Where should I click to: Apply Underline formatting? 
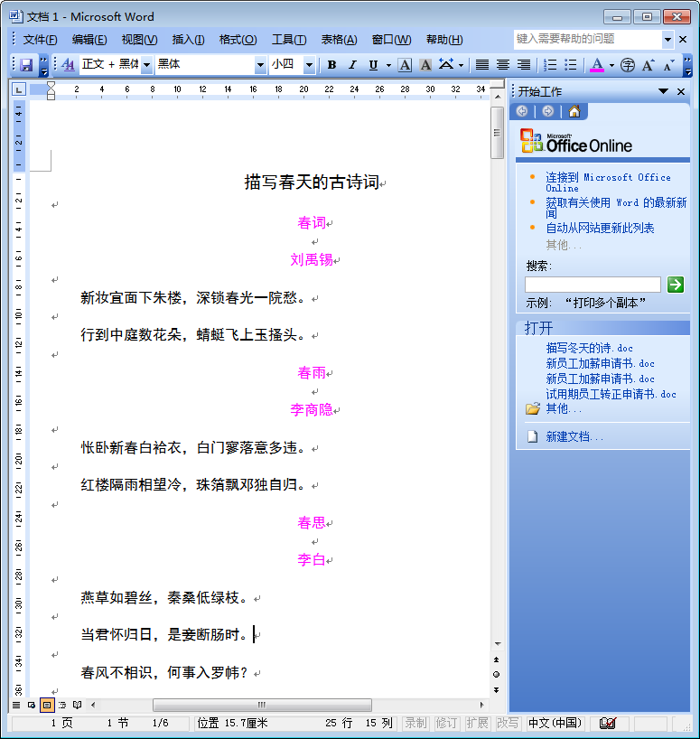tap(373, 65)
